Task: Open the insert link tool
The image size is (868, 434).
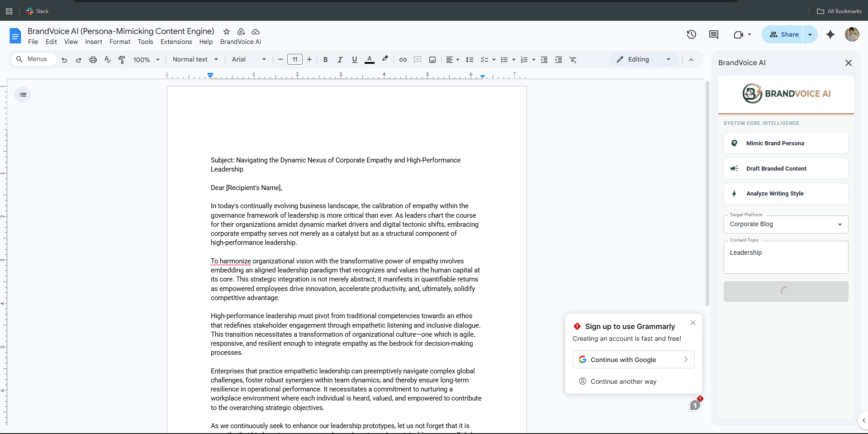Action: point(403,60)
